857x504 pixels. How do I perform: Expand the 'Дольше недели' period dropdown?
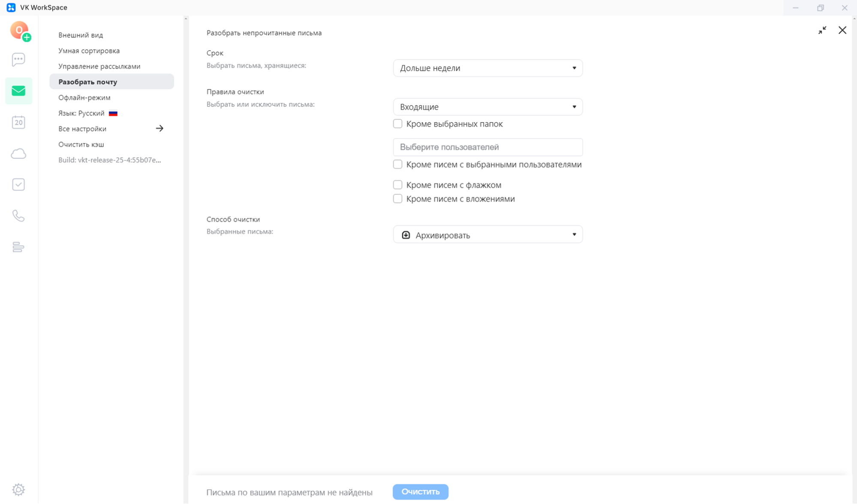point(487,68)
